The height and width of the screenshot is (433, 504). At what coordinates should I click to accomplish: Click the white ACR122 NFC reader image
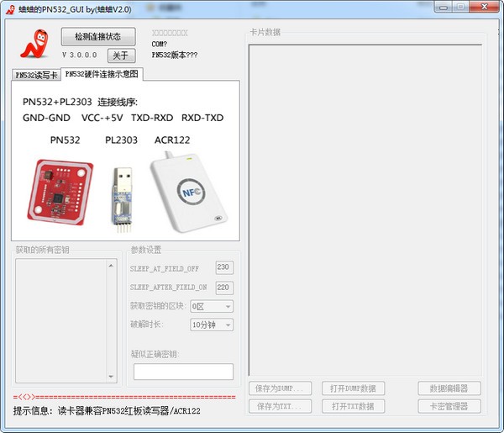(x=188, y=192)
